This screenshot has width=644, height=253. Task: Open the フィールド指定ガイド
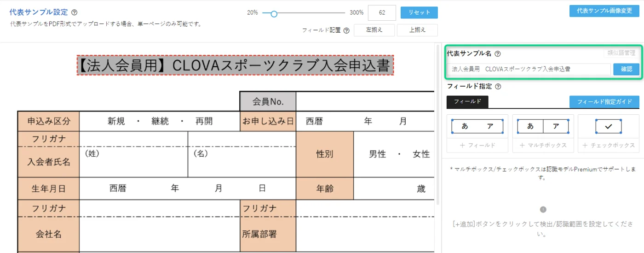(x=604, y=101)
